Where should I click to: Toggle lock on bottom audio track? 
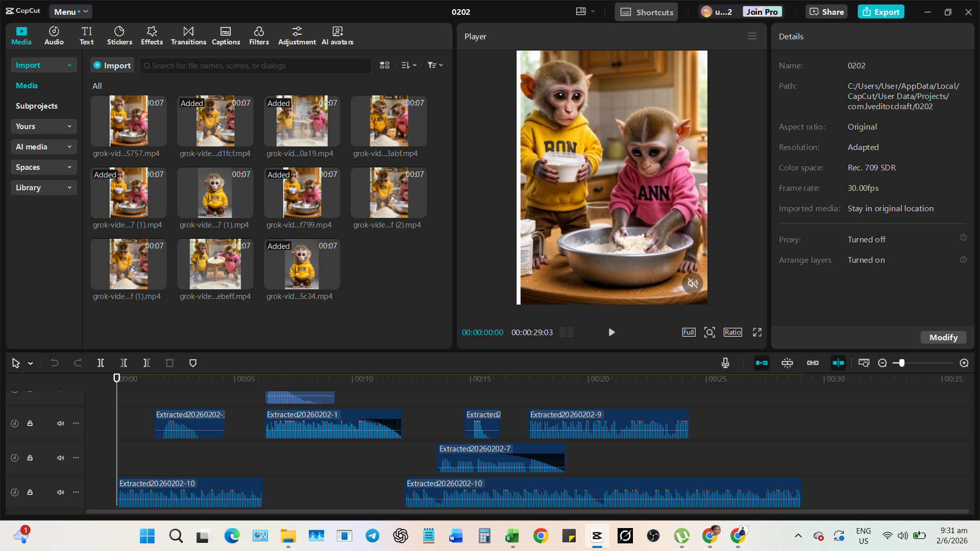coord(30,492)
